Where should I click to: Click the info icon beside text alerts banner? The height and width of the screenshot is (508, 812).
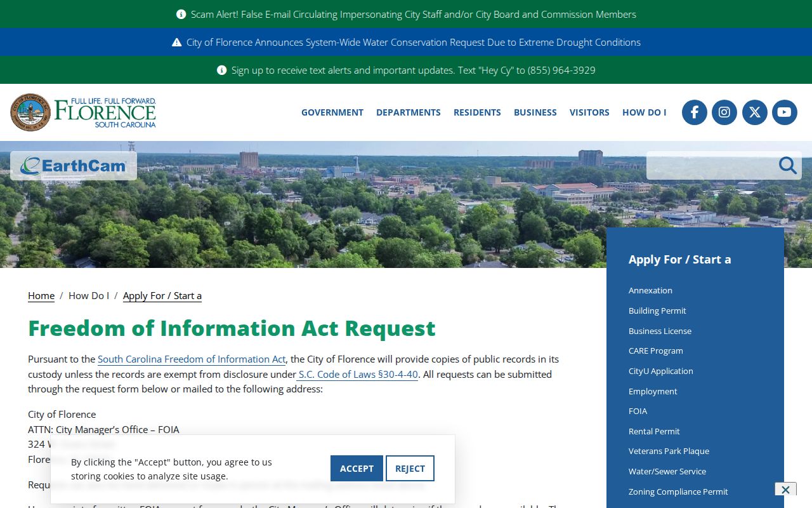pyautogui.click(x=221, y=70)
